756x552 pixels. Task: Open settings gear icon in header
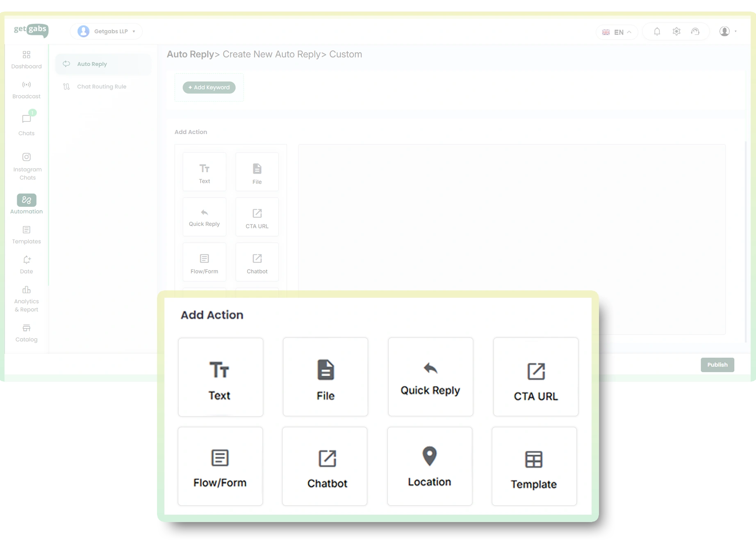tap(676, 32)
